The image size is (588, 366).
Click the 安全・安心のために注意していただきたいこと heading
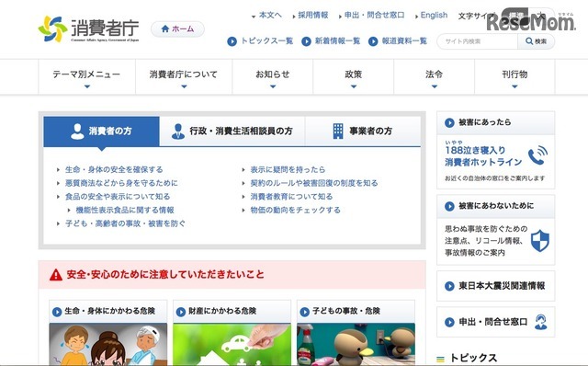(165, 275)
